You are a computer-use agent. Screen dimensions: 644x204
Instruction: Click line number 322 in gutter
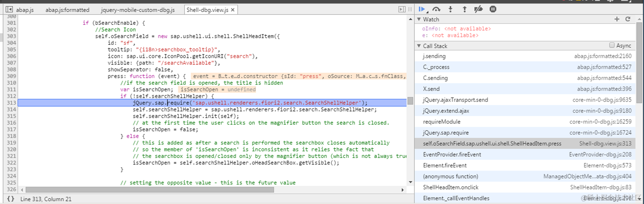[11, 163]
